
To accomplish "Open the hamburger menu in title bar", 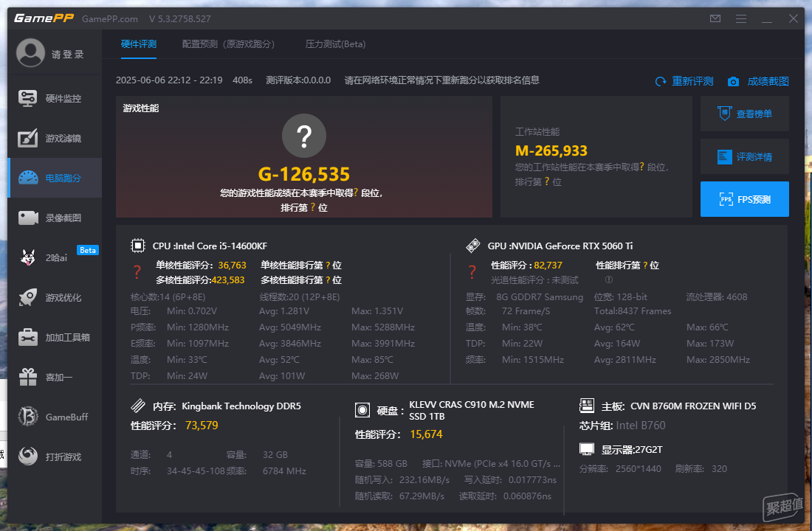I will coord(741,18).
